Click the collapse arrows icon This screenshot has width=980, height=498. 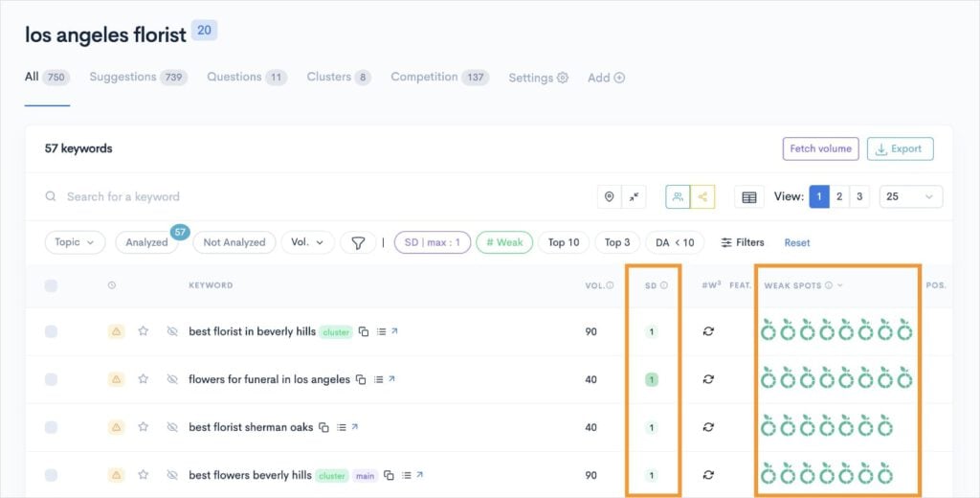coord(635,196)
